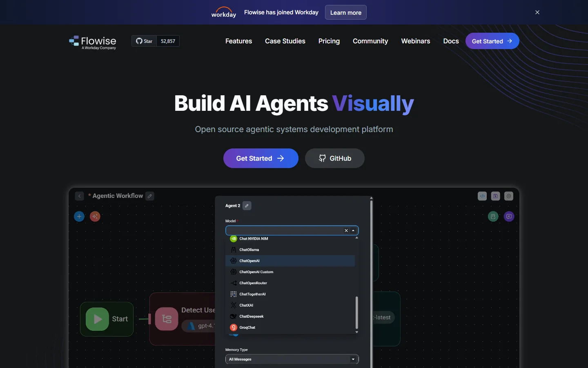Click the red sparkle generate icon
Screen dimensions: 588x368
95,216
